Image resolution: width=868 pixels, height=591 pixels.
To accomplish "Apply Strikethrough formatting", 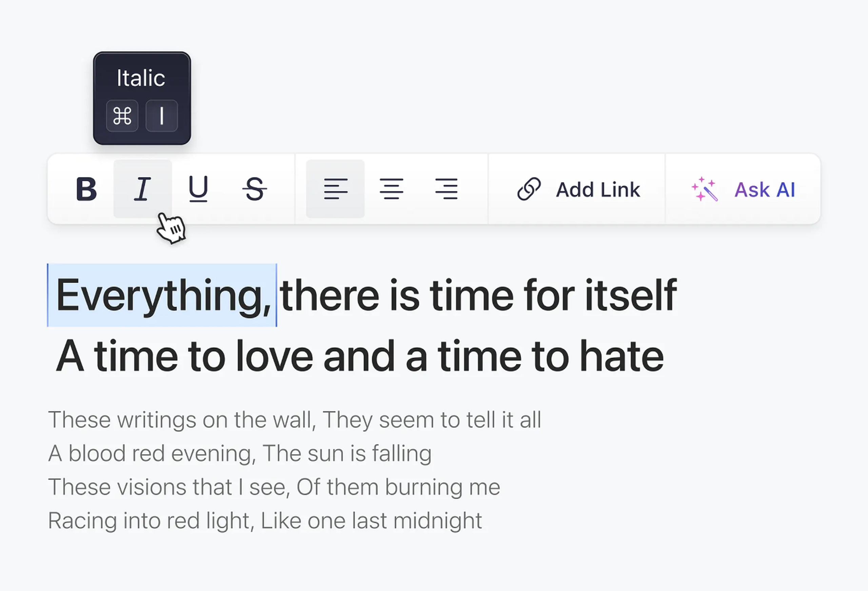I will tap(254, 189).
